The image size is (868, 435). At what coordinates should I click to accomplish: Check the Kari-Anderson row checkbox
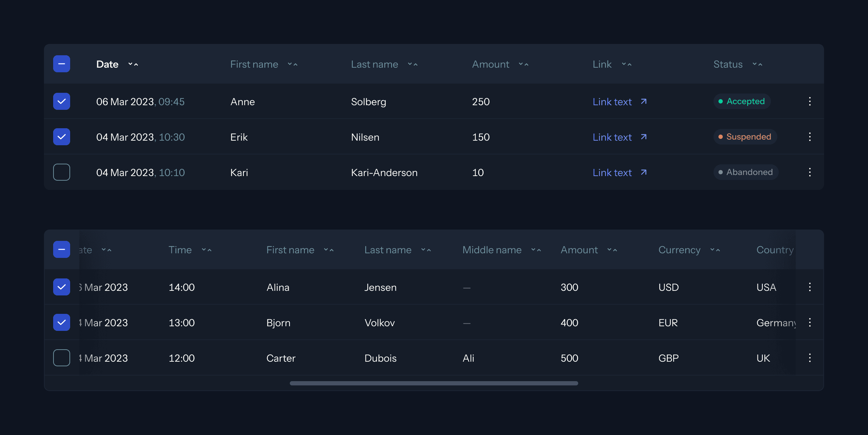click(x=62, y=172)
